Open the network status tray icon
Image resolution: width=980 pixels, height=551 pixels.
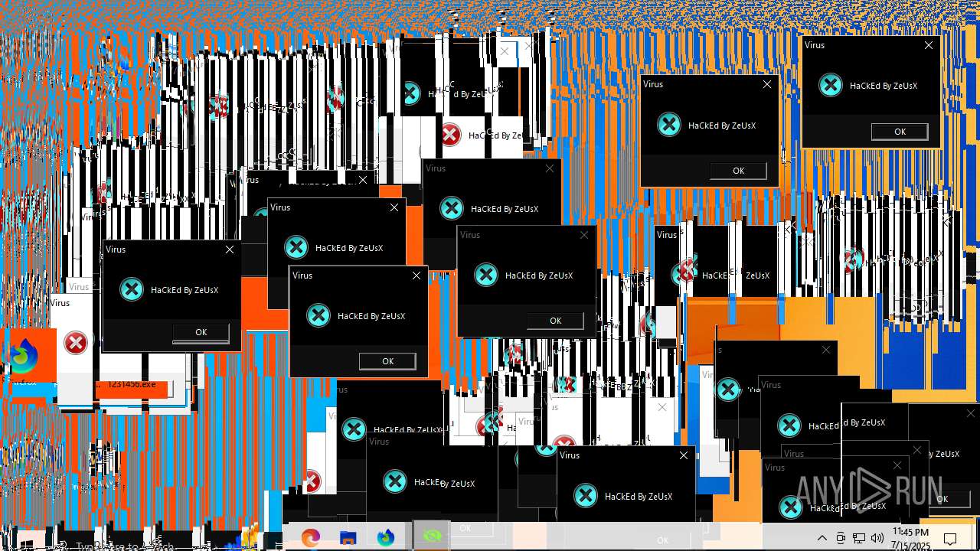click(859, 538)
